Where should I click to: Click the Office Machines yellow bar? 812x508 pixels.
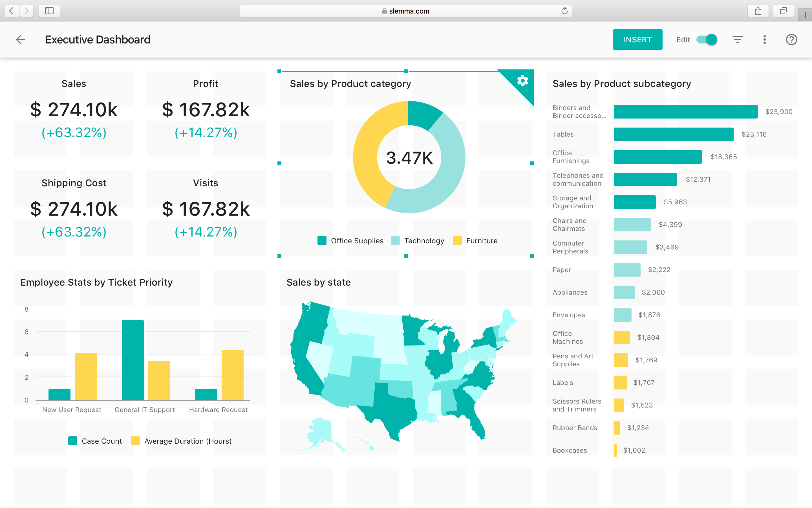coord(622,337)
